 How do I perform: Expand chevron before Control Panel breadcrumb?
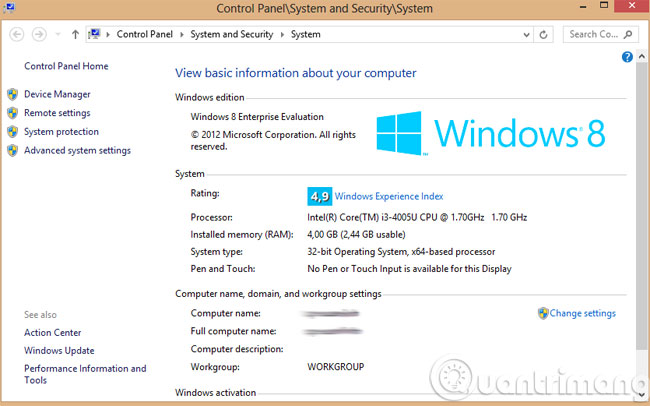pyautogui.click(x=108, y=34)
